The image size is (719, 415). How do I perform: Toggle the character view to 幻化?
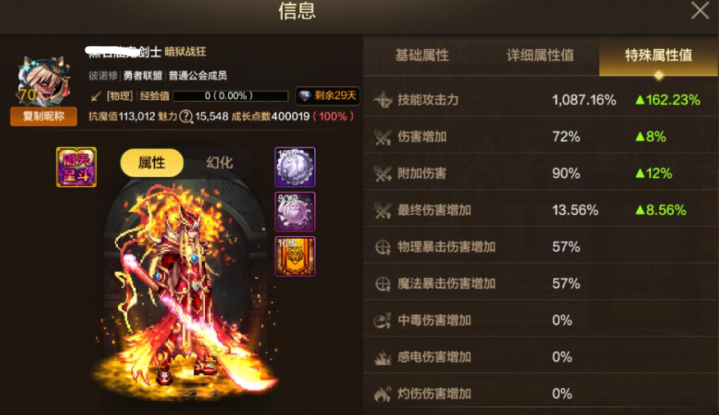pos(219,162)
